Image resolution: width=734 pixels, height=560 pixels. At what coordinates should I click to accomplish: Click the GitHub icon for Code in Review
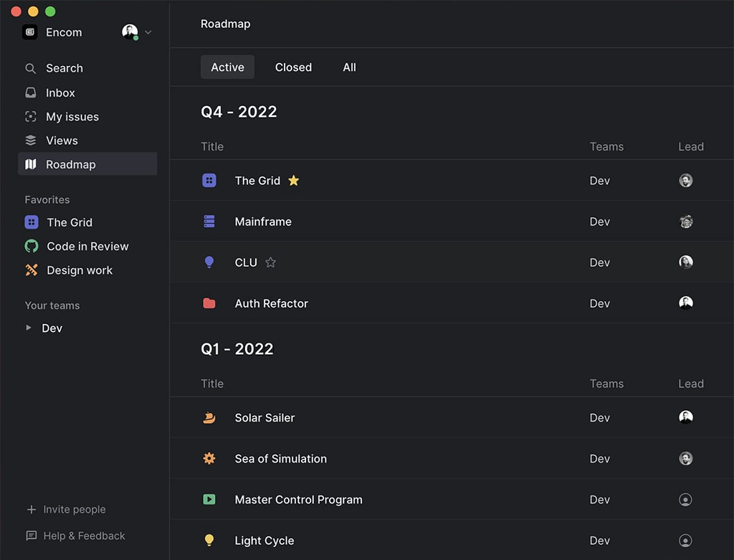(32, 246)
